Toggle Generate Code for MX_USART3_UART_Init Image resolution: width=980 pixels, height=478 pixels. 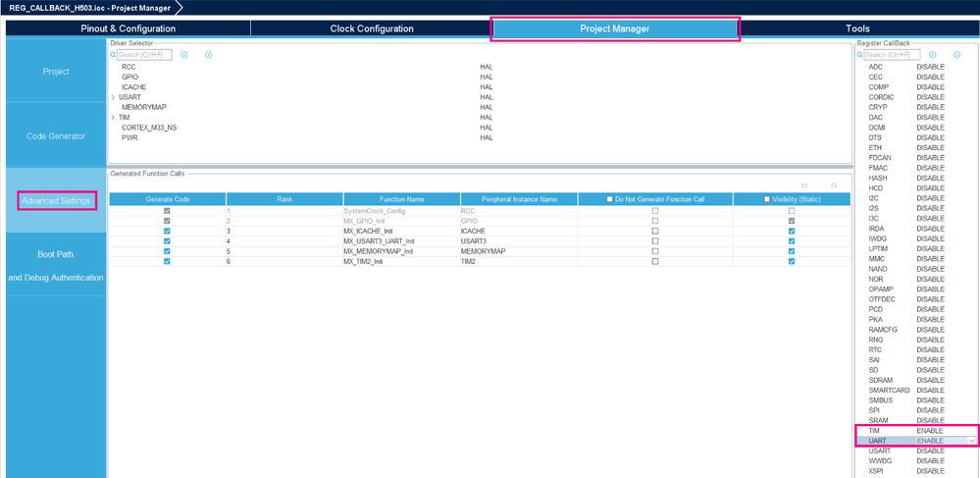[167, 240]
